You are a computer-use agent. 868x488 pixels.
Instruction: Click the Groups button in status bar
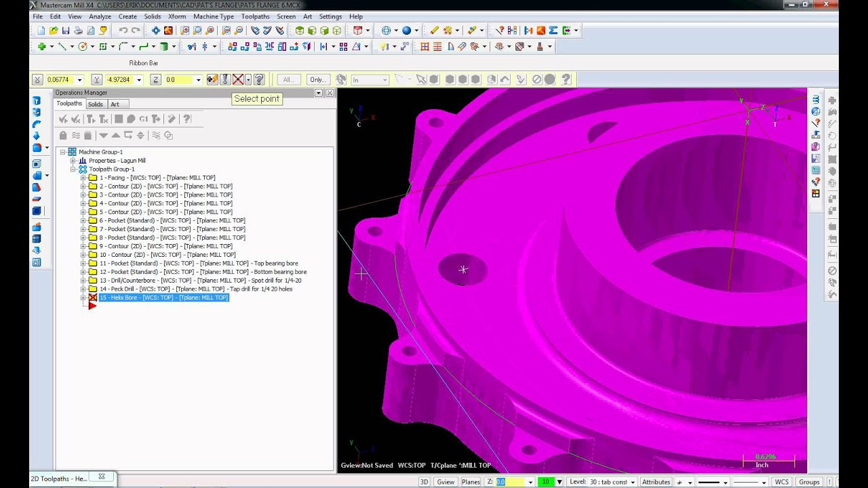(x=809, y=482)
